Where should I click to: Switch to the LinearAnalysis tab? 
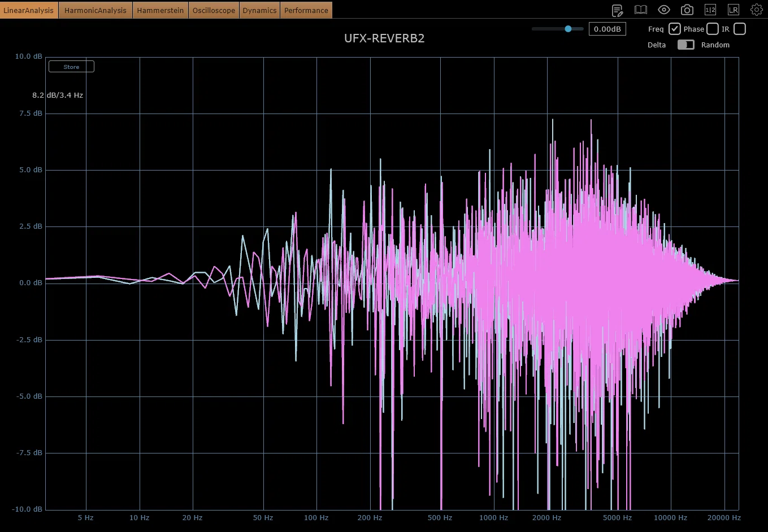point(29,10)
